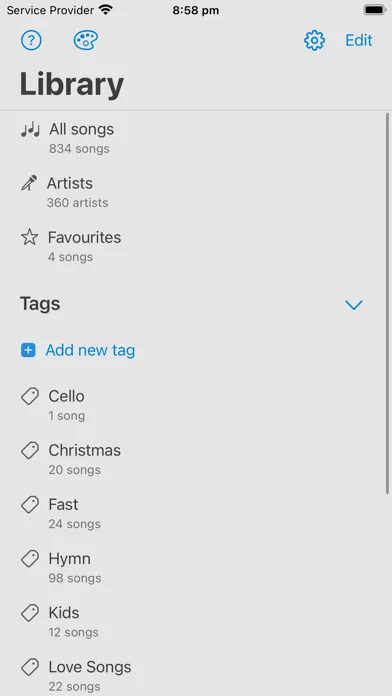The width and height of the screenshot is (392, 696).
Task: Open the help question mark icon
Action: point(31,40)
